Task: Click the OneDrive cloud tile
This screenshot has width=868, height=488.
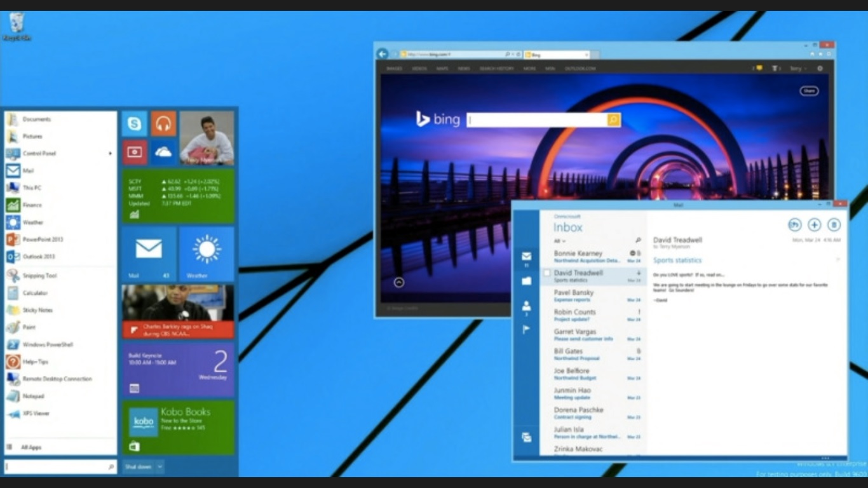Action: tap(163, 152)
